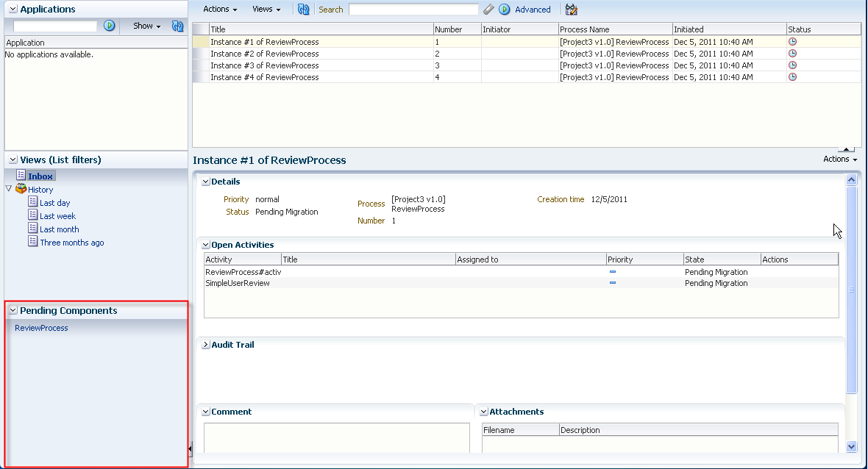Click the Assigned to column header
The height and width of the screenshot is (469, 868).
click(530, 259)
